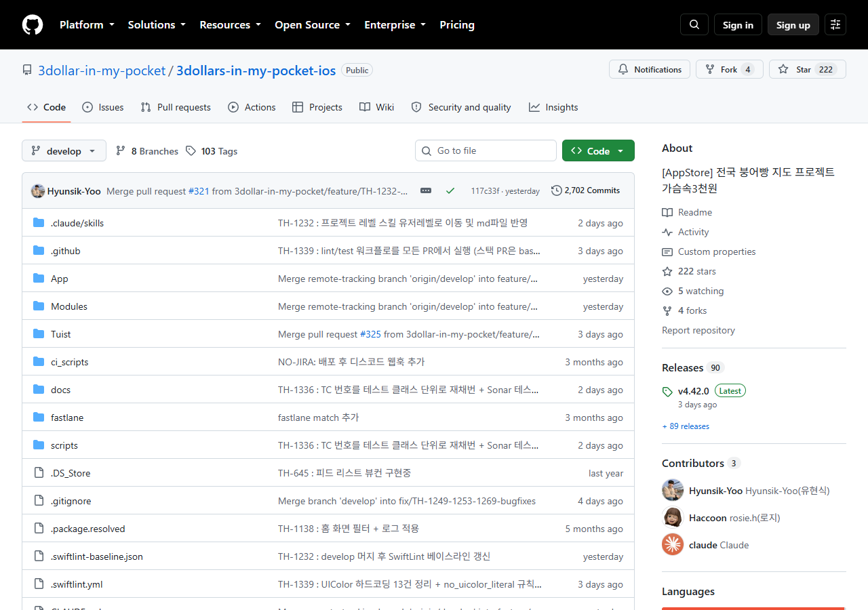The width and height of the screenshot is (868, 610).
Task: Open release v4.42.0
Action: click(x=693, y=391)
